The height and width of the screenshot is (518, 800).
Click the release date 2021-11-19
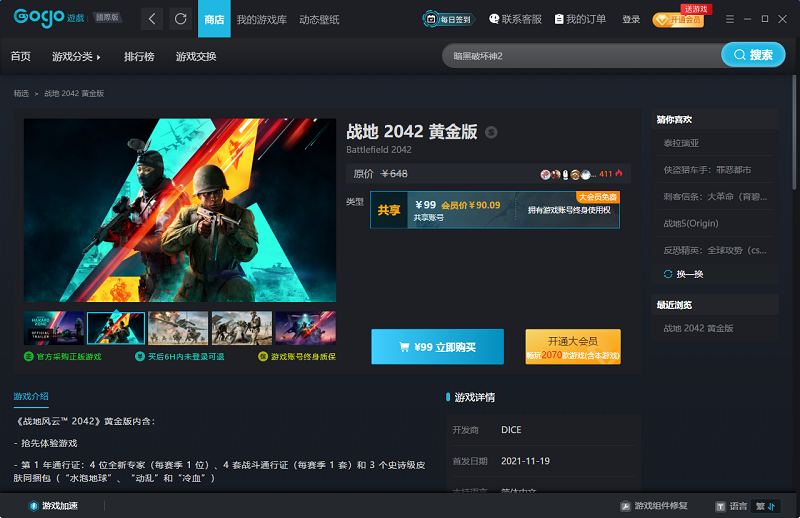(x=526, y=461)
